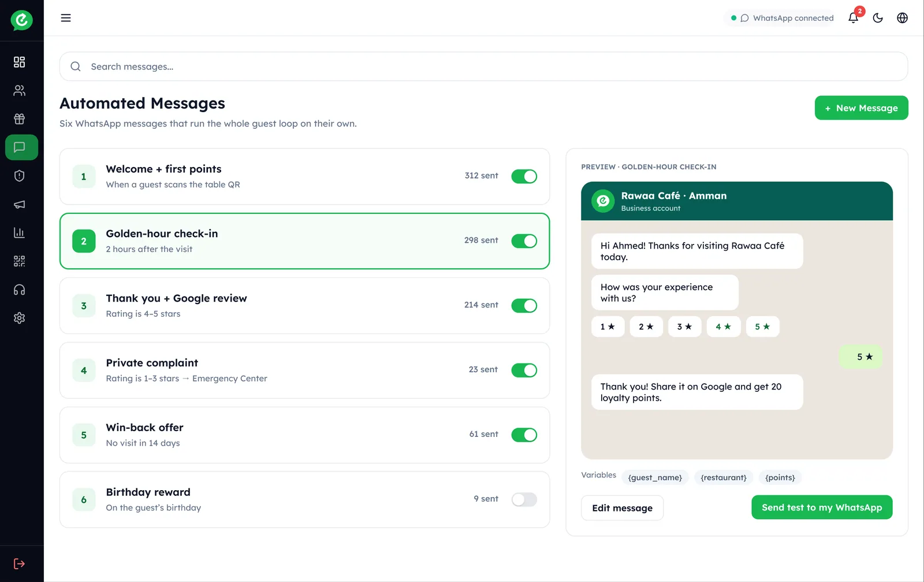
Task: Click the number 6 badge on Birthday reward
Action: [84, 500]
